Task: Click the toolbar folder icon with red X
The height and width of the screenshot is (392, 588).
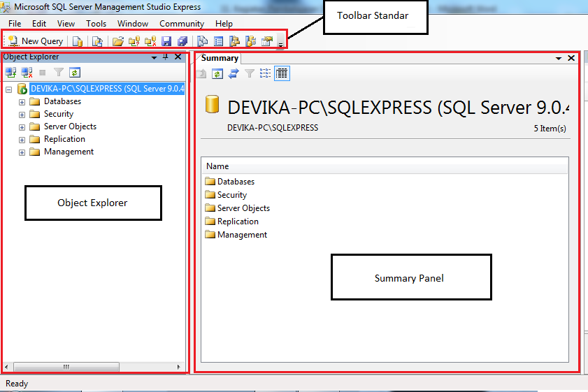Action: [150, 41]
